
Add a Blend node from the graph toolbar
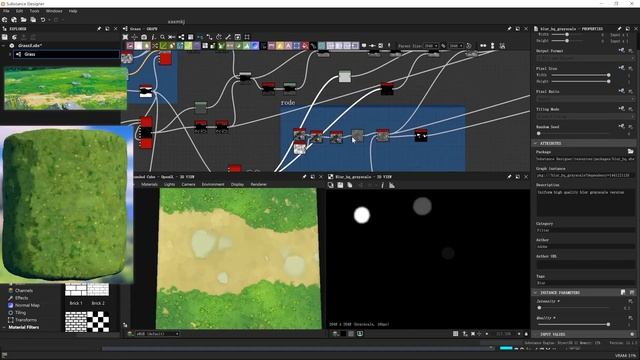click(138, 46)
